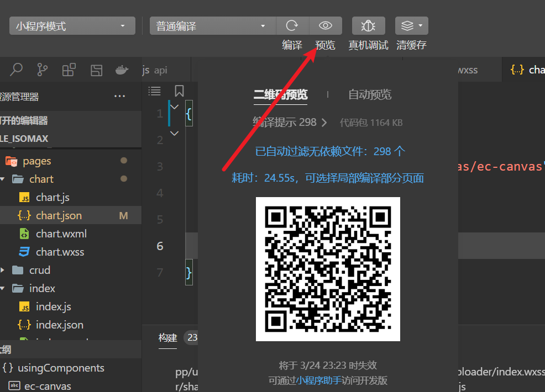Click the bookmark icon in editor
The image size is (545, 392).
pos(179,91)
